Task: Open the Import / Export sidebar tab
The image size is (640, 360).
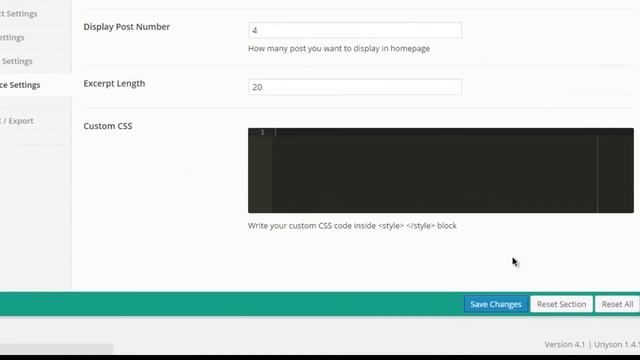Action: tap(36, 121)
